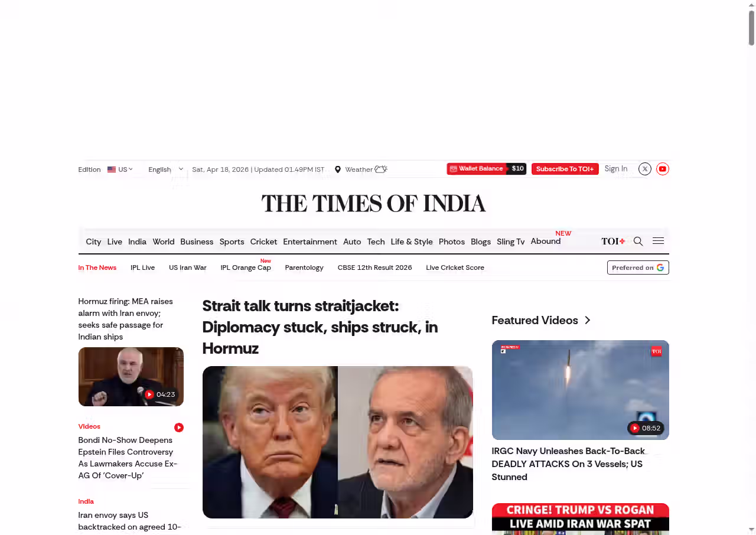The width and height of the screenshot is (756, 535).
Task: Open the X (Twitter) social icon
Action: [x=645, y=169]
